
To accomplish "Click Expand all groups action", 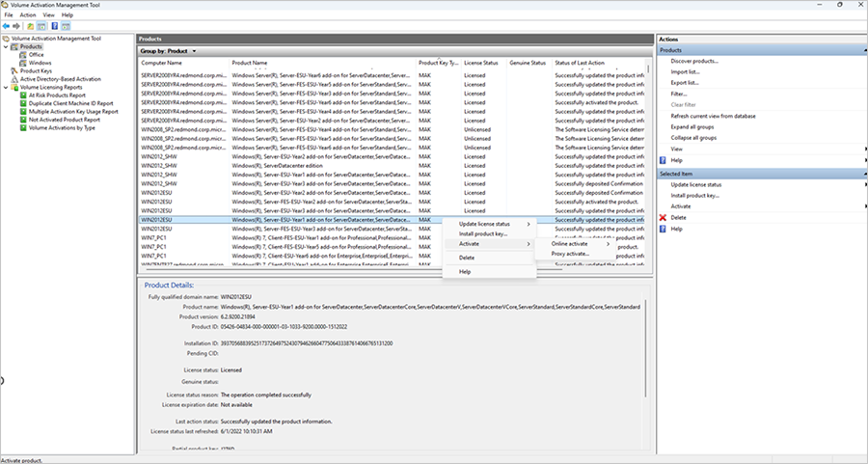I will coord(692,127).
